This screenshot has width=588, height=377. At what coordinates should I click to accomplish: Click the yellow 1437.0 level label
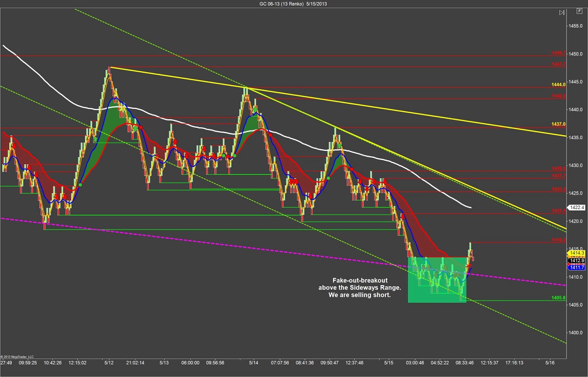coord(558,124)
